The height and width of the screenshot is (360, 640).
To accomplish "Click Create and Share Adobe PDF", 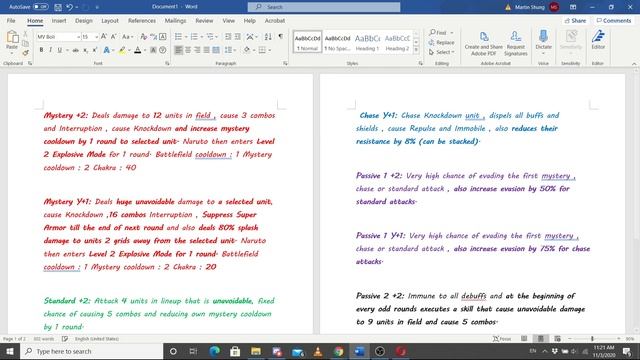I will [484, 43].
